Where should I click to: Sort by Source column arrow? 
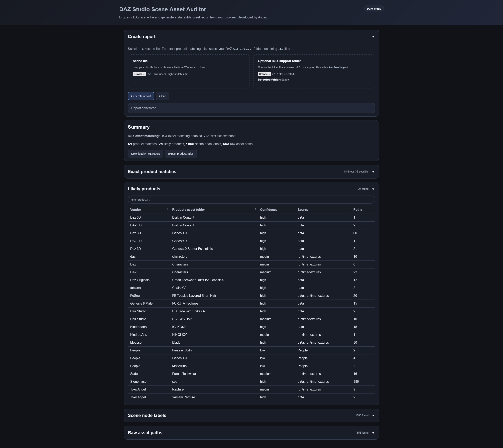click(x=349, y=210)
